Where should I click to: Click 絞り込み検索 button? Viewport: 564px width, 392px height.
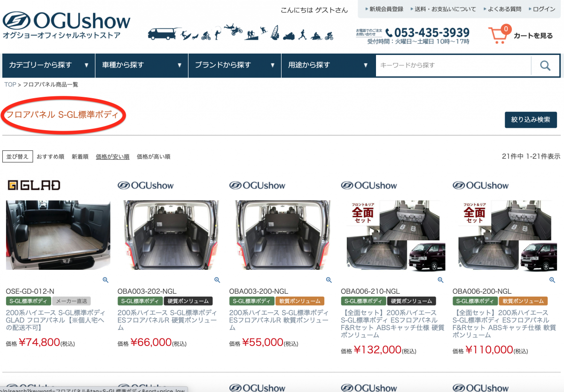pos(531,119)
